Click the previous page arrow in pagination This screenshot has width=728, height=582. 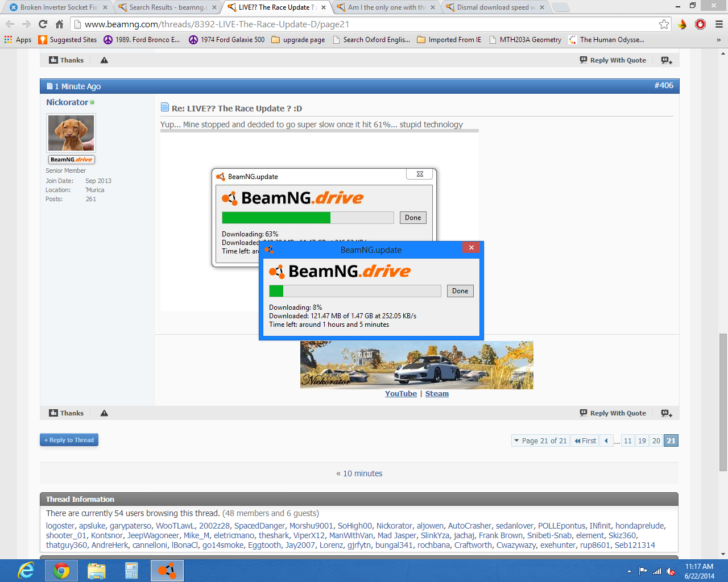(x=606, y=440)
